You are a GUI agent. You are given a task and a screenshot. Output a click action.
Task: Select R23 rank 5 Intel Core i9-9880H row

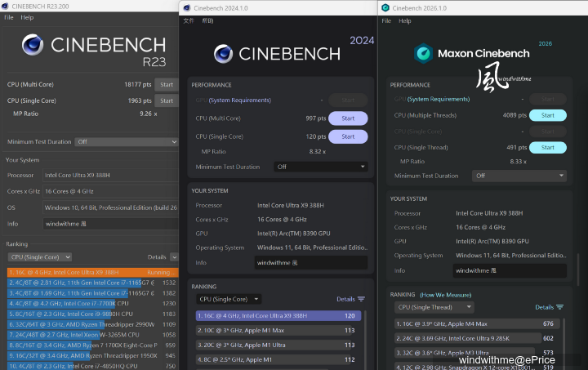pyautogui.click(x=92, y=314)
